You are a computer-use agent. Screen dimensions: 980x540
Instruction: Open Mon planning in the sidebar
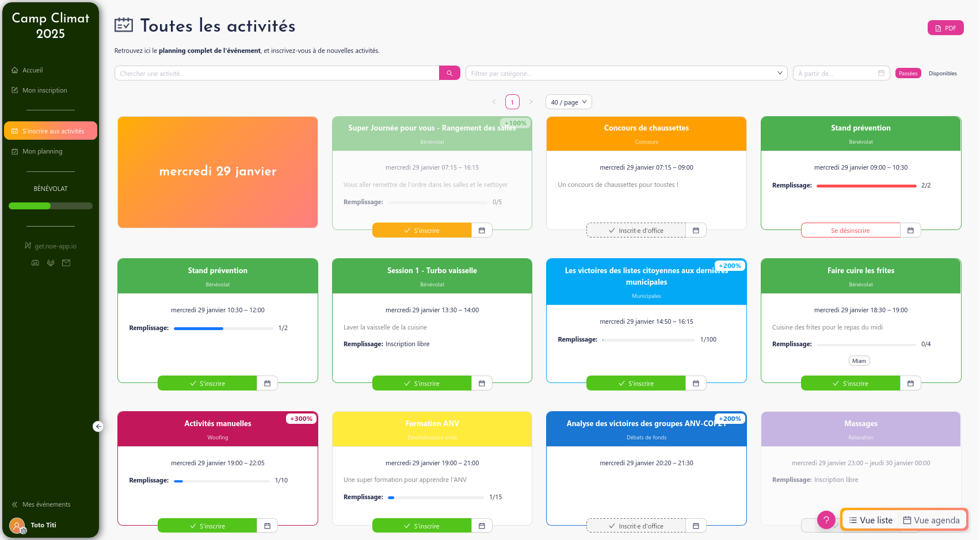tap(42, 151)
